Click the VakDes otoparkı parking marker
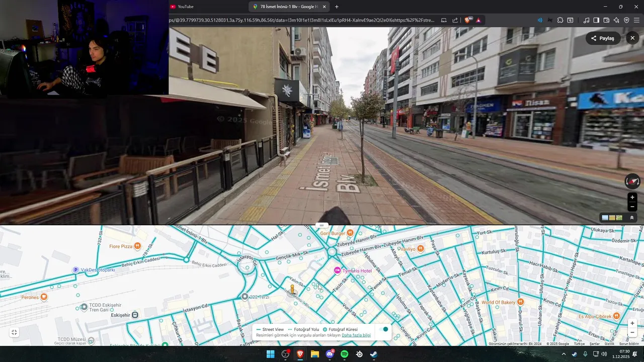Image resolution: width=644 pixels, height=362 pixels. 75,270
